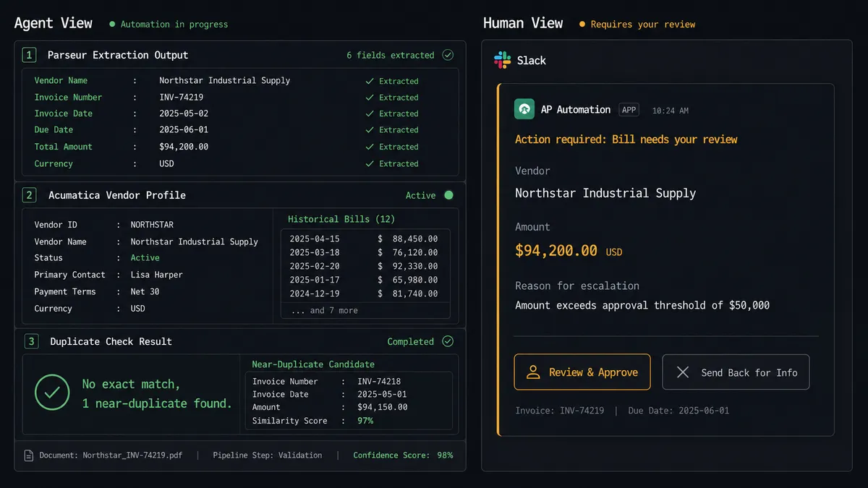Screen dimensions: 868x488
Task: Select the 2024-12-19 historical bill row
Action: [x=364, y=294]
